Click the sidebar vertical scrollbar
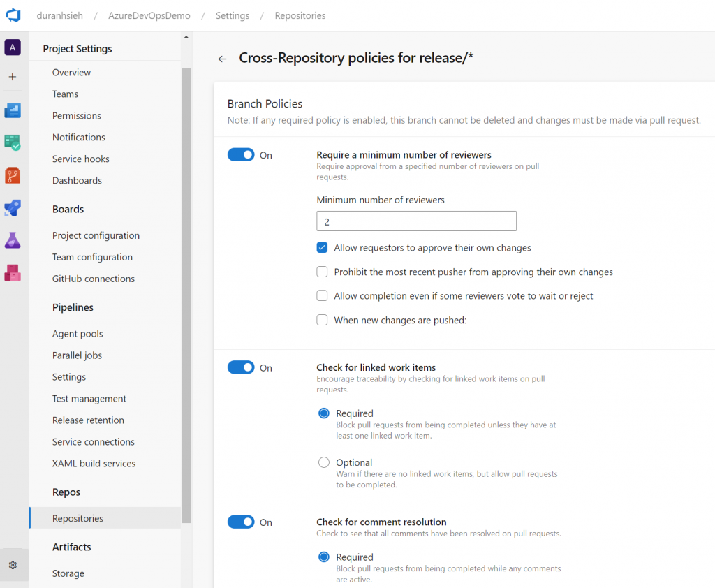715x588 pixels. coord(186,295)
